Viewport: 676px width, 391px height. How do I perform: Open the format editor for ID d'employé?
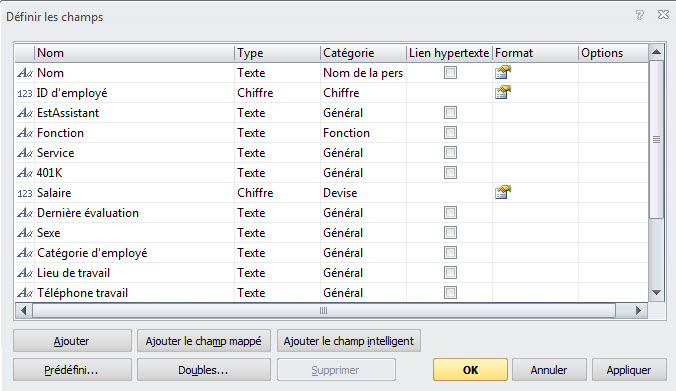coord(503,92)
